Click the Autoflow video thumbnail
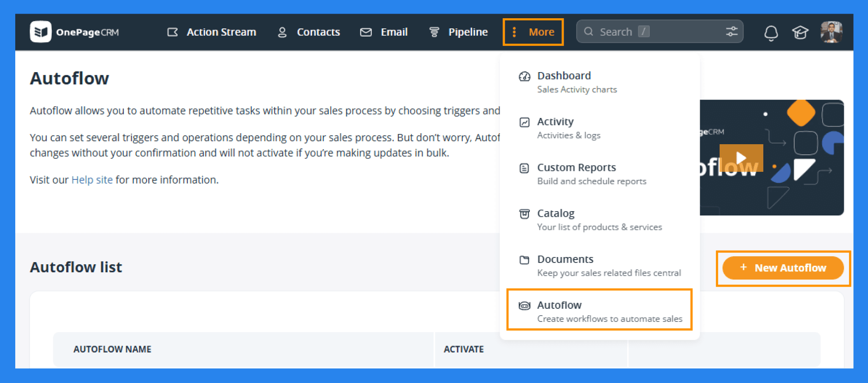Screen dimensions: 868x383 click(x=772, y=157)
